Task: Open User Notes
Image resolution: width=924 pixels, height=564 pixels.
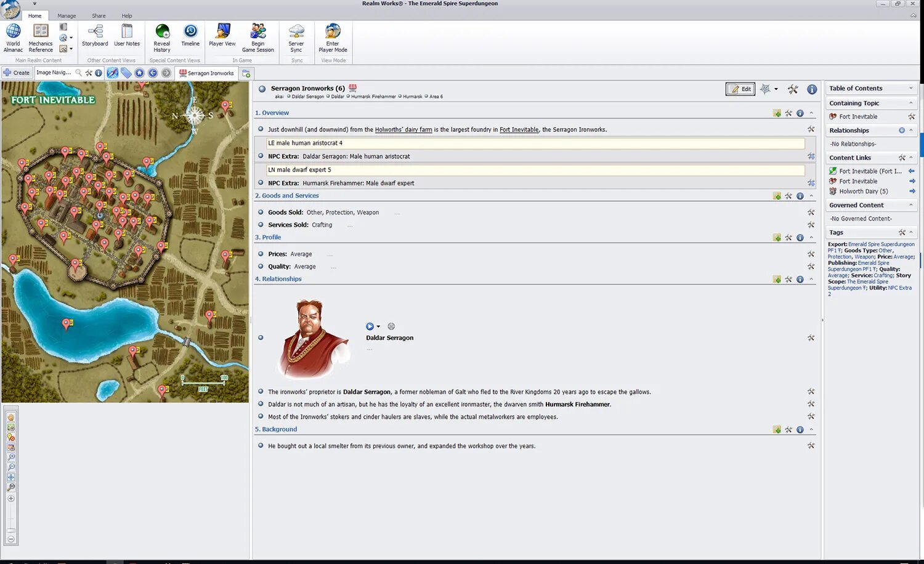Action: 127,35
